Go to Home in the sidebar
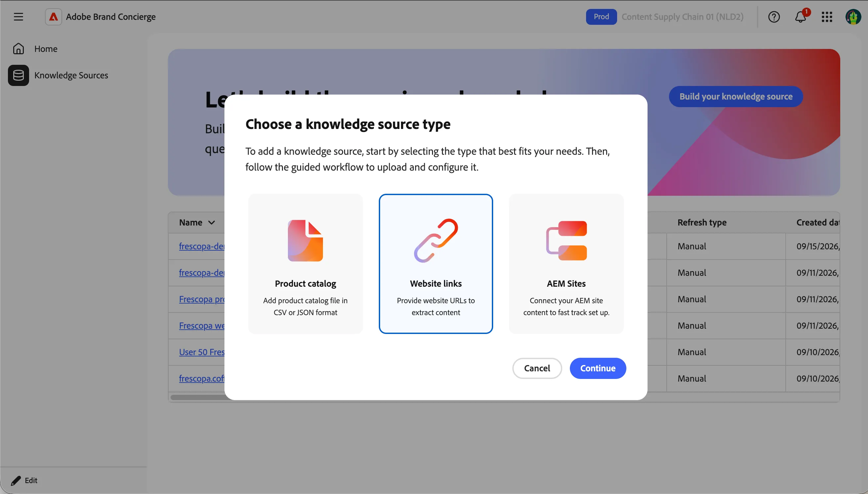868x494 pixels. click(x=46, y=49)
